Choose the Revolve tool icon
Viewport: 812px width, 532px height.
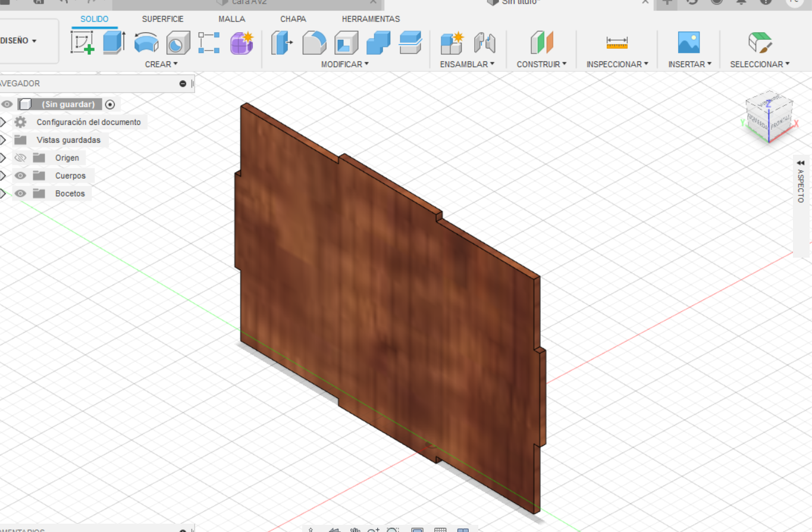tap(146, 43)
